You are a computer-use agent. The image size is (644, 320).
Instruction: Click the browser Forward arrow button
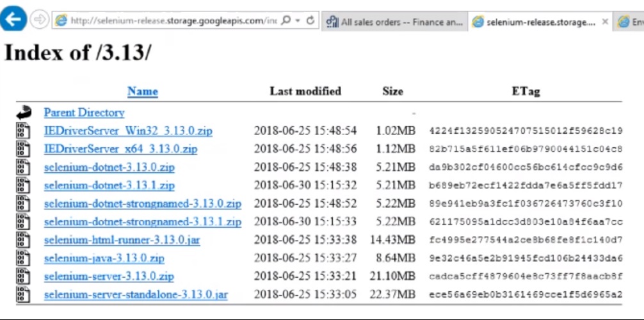point(40,20)
